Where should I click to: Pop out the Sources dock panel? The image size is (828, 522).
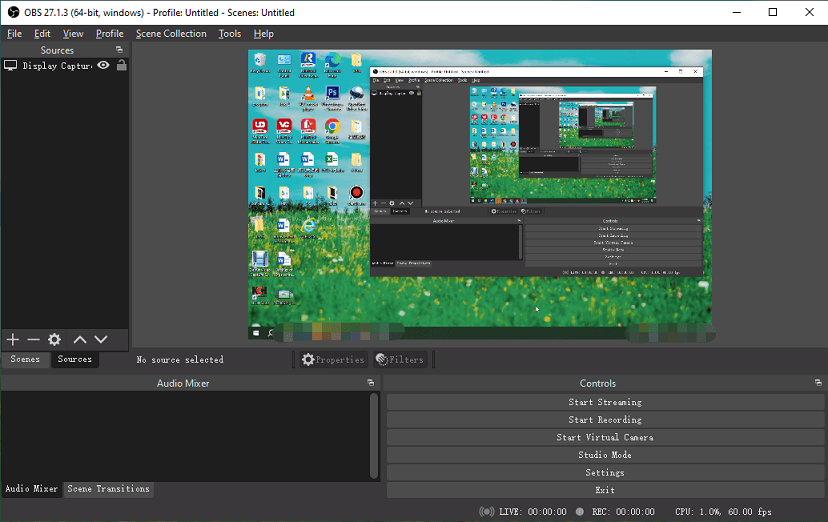coord(119,50)
